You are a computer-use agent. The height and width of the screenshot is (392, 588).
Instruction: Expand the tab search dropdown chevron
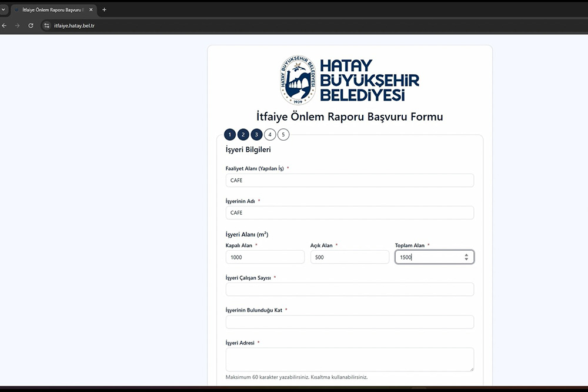pyautogui.click(x=3, y=10)
